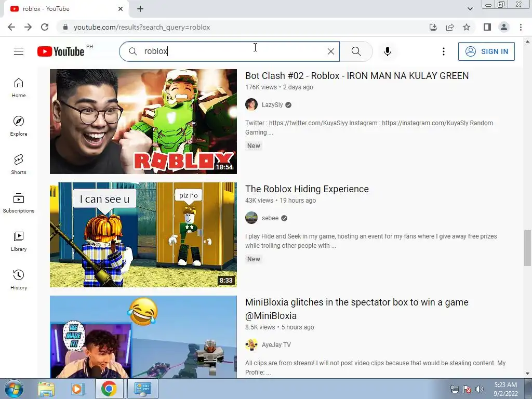Open Chrome's three-dot menu

click(x=521, y=27)
